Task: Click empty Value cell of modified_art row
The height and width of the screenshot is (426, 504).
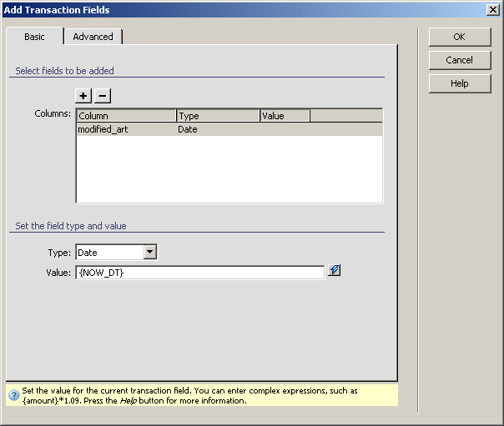Action: click(x=285, y=130)
